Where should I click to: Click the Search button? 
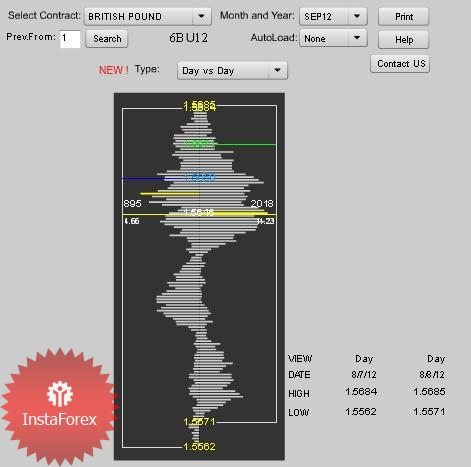point(107,39)
